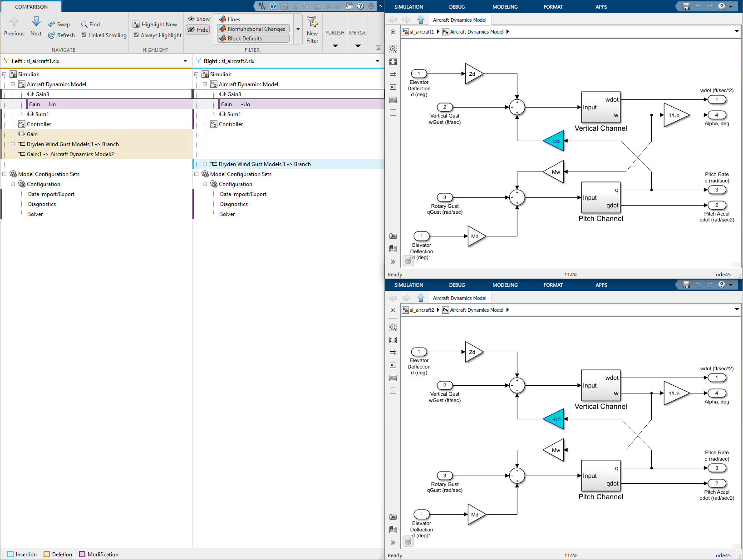Click Highlight Now in the toolbar
743x560 pixels.
[155, 25]
